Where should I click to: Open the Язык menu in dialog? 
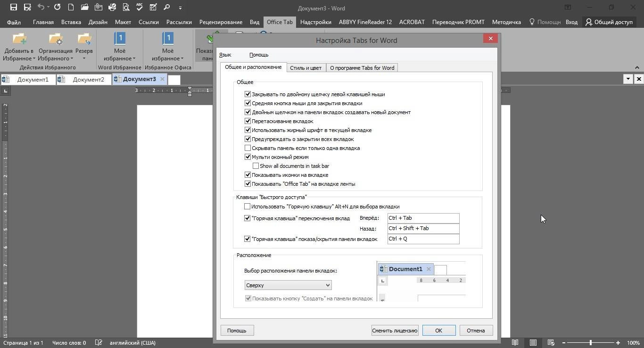click(x=225, y=55)
